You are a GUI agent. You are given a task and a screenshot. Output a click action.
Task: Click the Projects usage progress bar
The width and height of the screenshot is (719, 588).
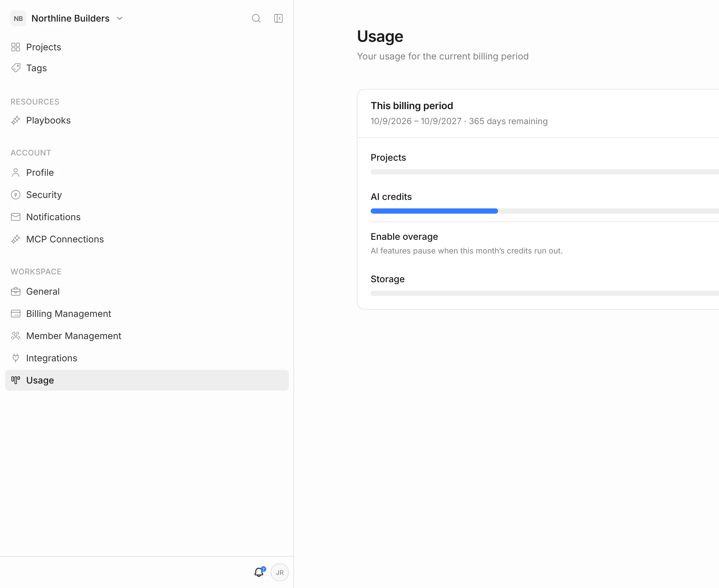click(x=544, y=172)
